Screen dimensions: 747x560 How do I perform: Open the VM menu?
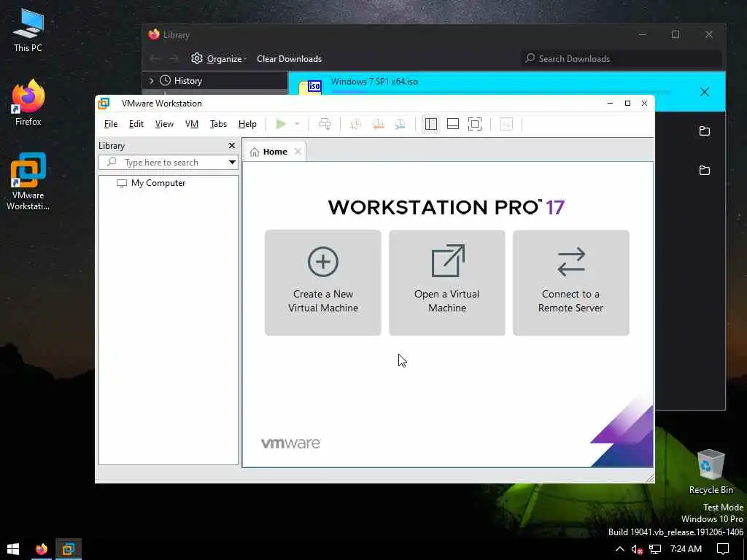click(x=192, y=124)
